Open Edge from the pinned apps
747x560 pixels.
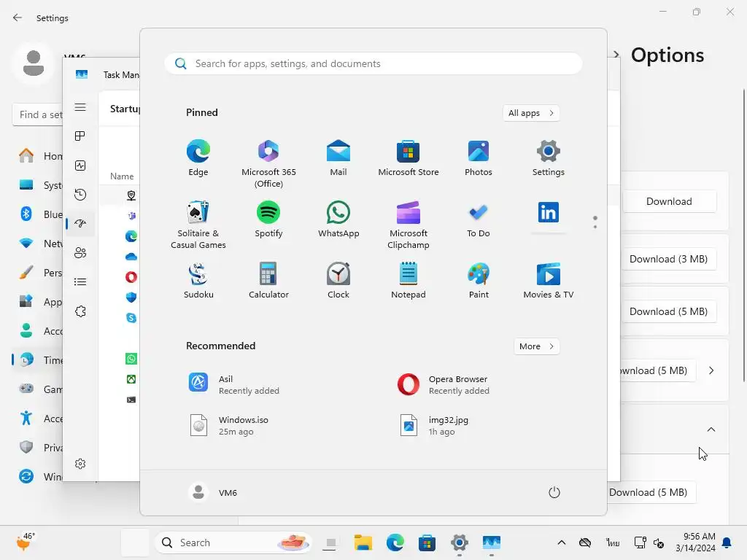pyautogui.click(x=198, y=158)
